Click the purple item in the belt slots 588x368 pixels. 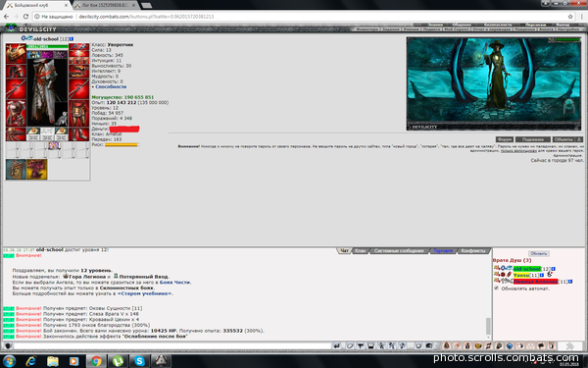coord(54,145)
